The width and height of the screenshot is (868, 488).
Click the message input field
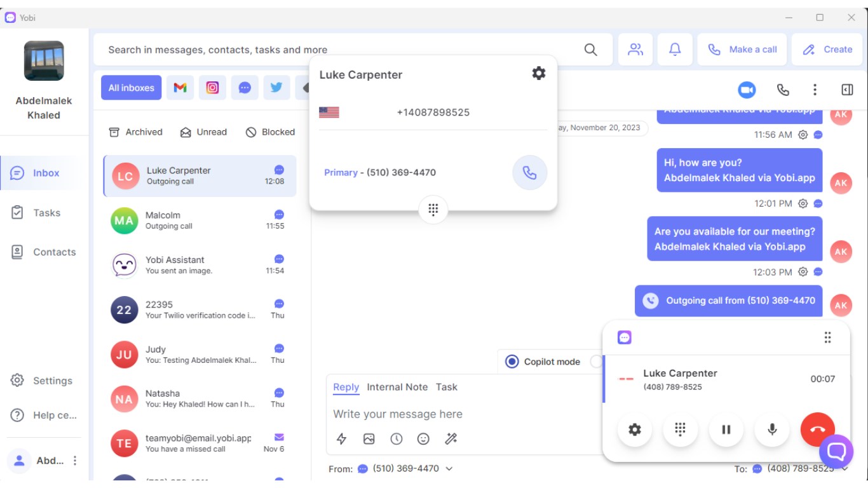coord(464,414)
